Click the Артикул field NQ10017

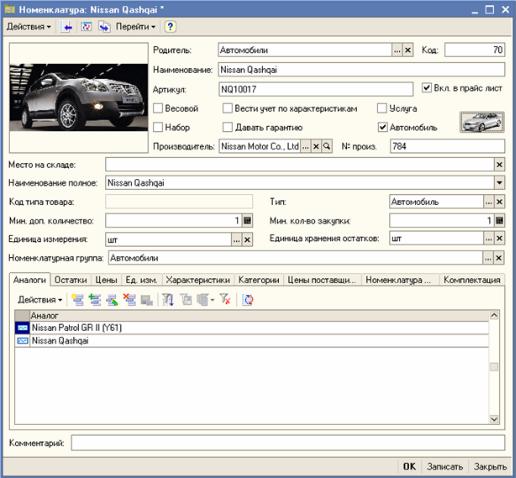[316, 89]
